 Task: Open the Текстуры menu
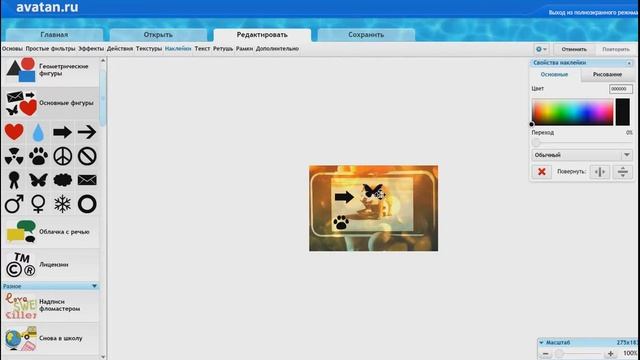(x=149, y=49)
